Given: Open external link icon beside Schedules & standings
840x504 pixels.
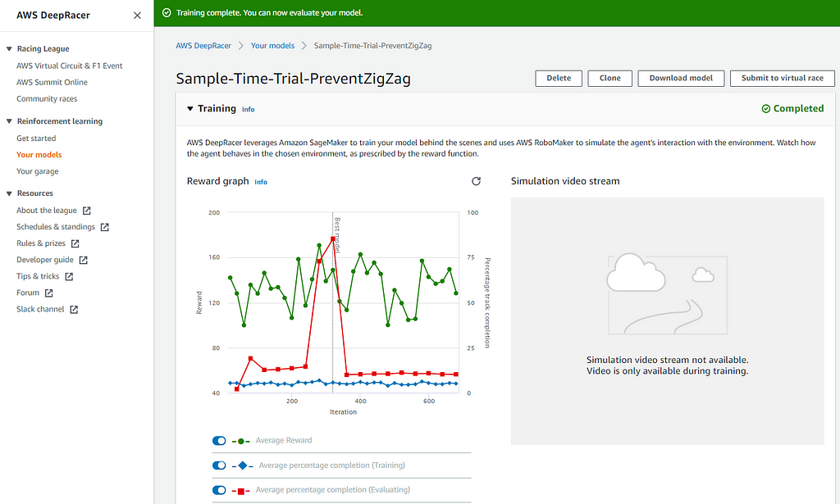Looking at the screenshot, I should (105, 227).
